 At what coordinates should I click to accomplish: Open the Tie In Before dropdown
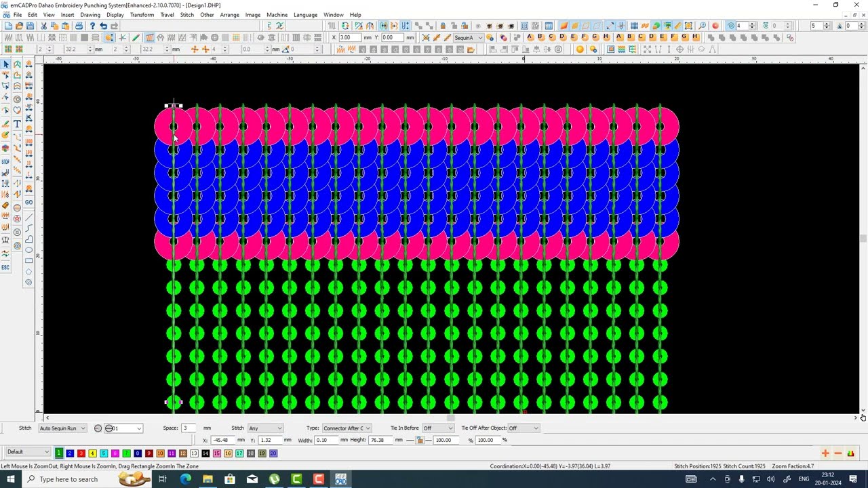click(437, 428)
